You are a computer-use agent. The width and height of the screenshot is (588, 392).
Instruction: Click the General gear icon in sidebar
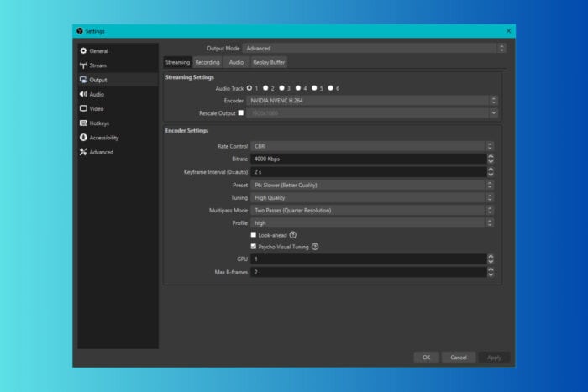click(83, 50)
